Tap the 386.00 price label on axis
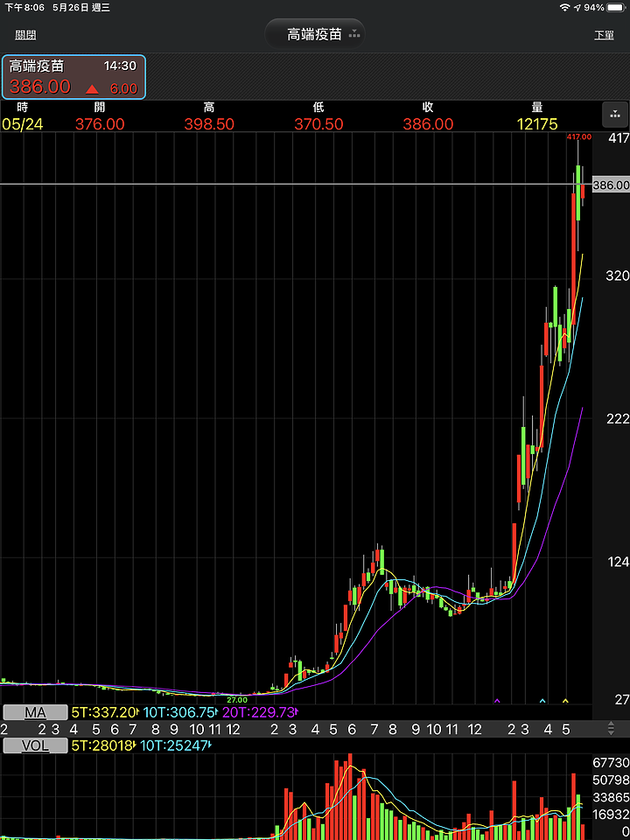This screenshot has width=630, height=840. pos(611,185)
